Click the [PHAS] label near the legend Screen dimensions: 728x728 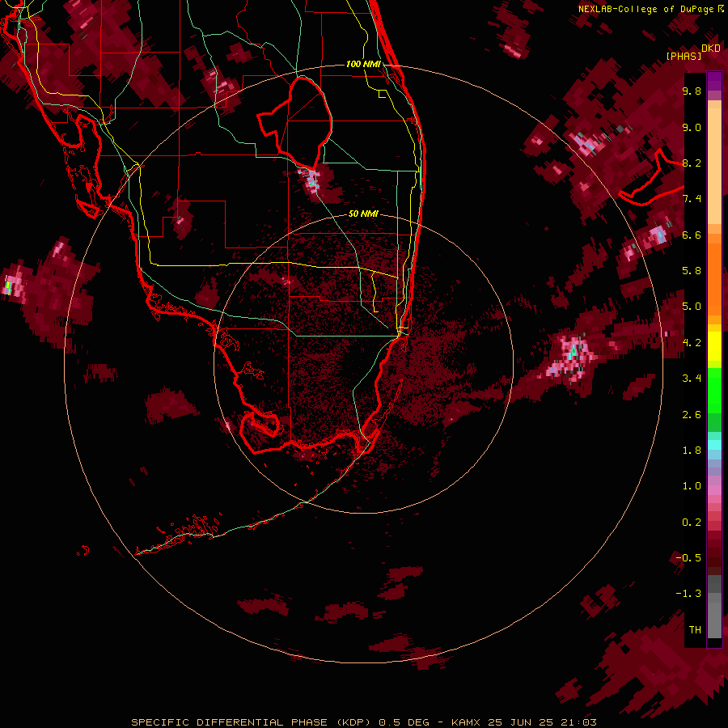(684, 56)
